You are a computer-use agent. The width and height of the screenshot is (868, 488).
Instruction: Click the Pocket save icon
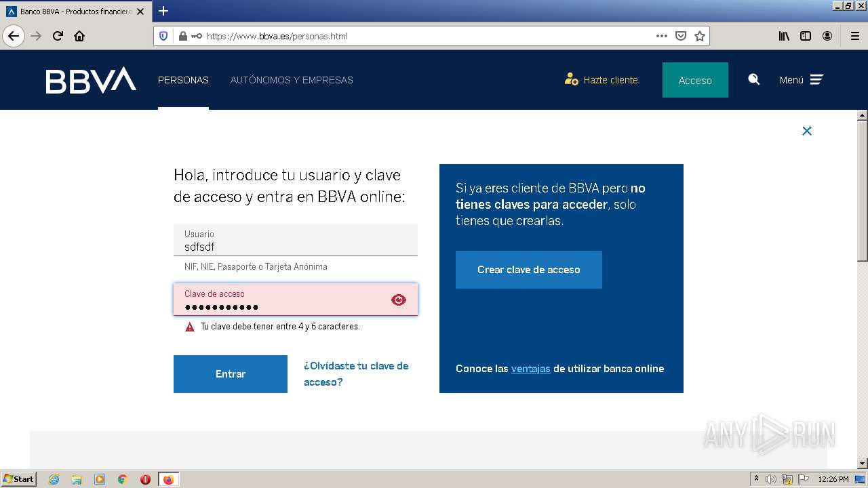point(681,36)
